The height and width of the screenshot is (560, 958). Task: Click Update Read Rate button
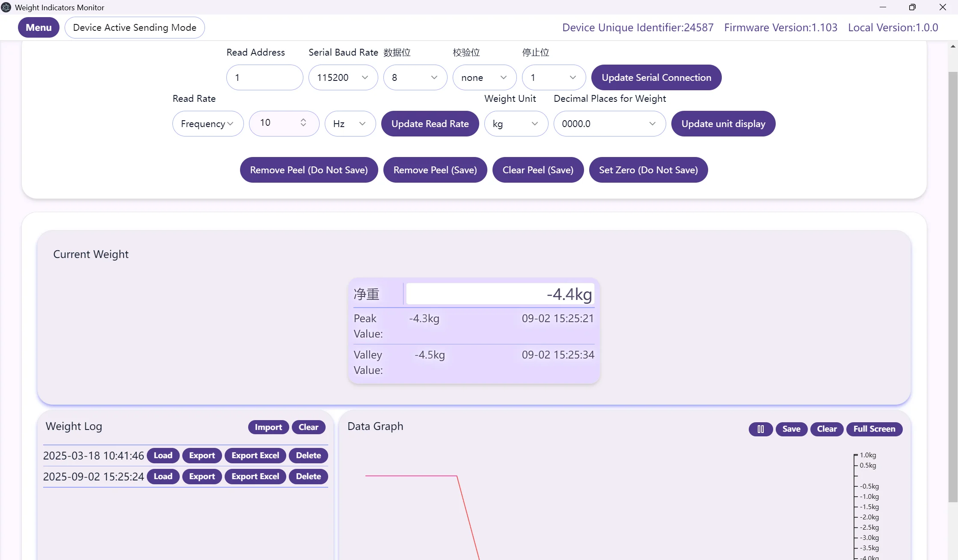click(x=430, y=124)
